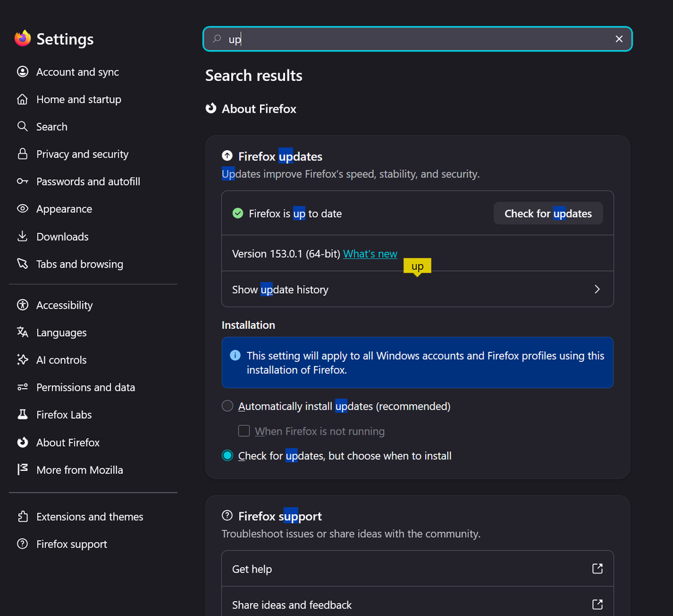The image size is (673, 616).
Task: Open Passwords and autofill section
Action: pos(88,181)
